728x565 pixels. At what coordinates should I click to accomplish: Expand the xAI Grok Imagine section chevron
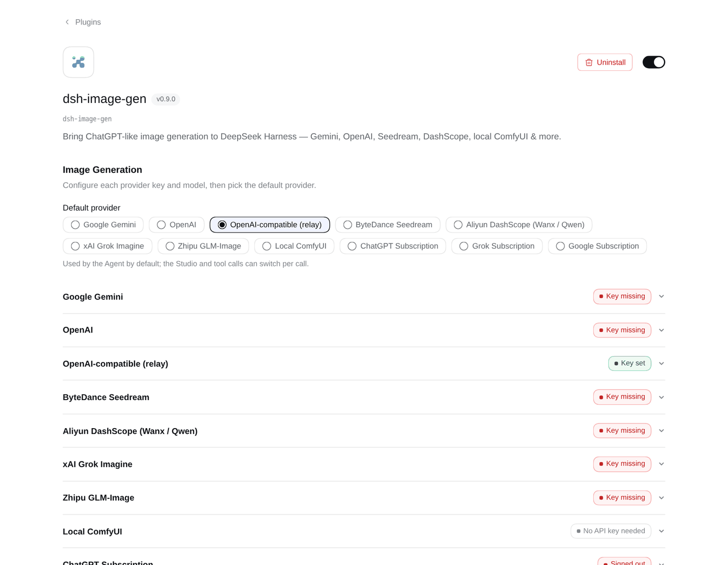(661, 464)
